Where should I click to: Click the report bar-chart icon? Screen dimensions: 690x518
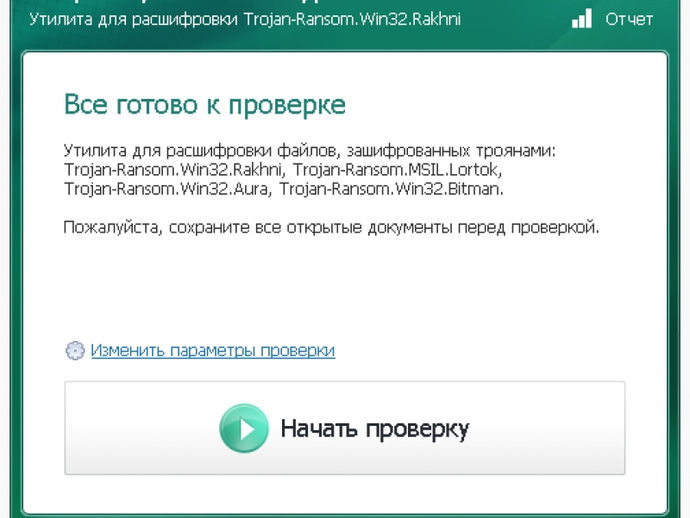(582, 19)
